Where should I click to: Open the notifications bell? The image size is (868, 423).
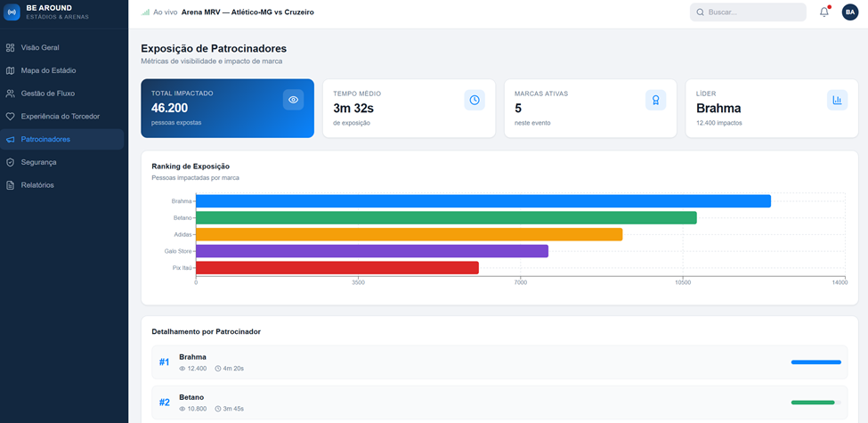tap(824, 12)
